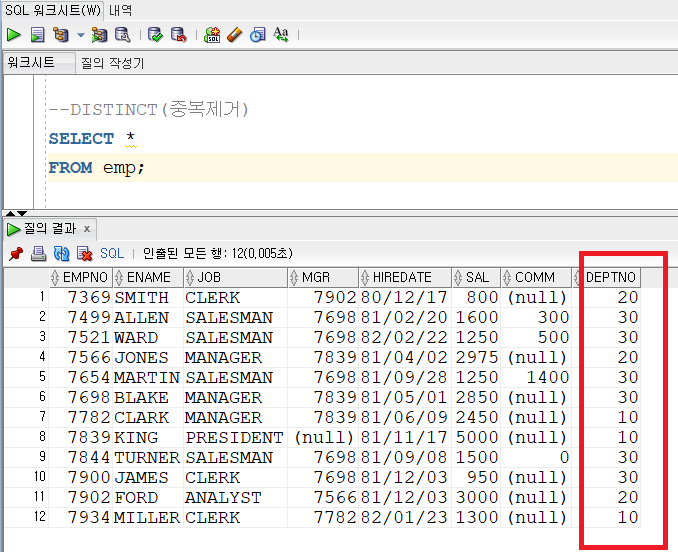Refresh the query results
Image resolution: width=678 pixels, height=552 pixels.
click(x=61, y=253)
